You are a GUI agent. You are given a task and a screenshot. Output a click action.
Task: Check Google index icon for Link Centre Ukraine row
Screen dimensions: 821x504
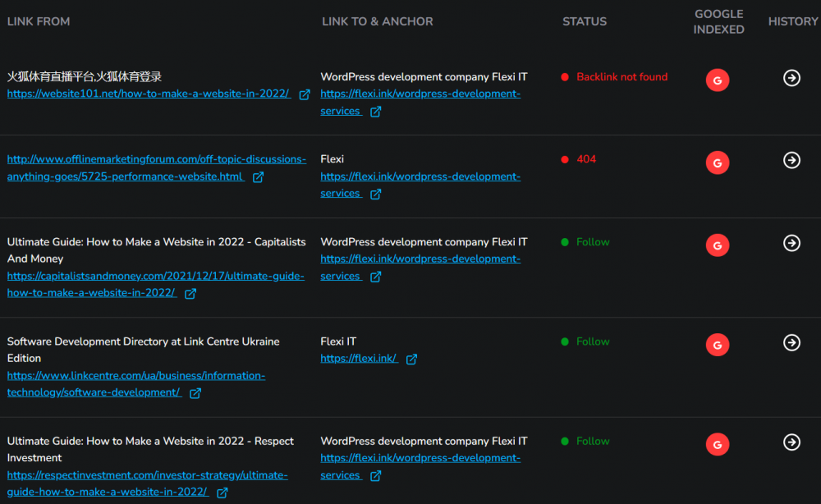718,345
